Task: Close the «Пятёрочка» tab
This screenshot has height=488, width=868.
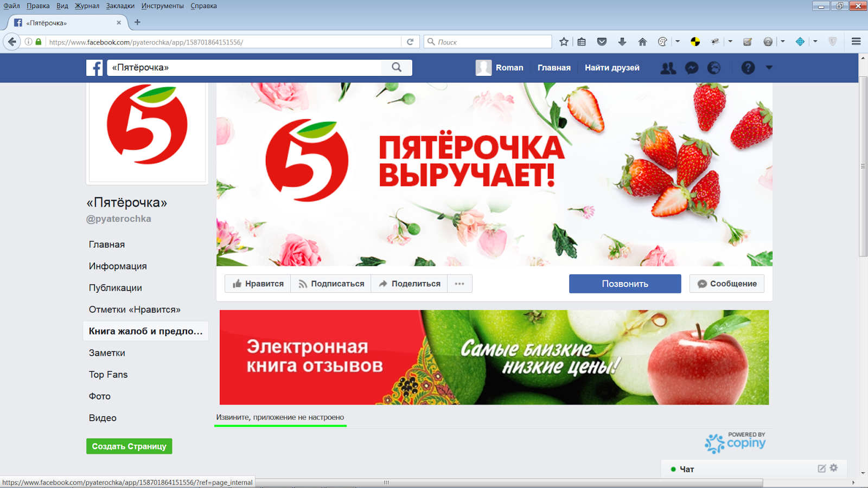Action: click(x=119, y=23)
